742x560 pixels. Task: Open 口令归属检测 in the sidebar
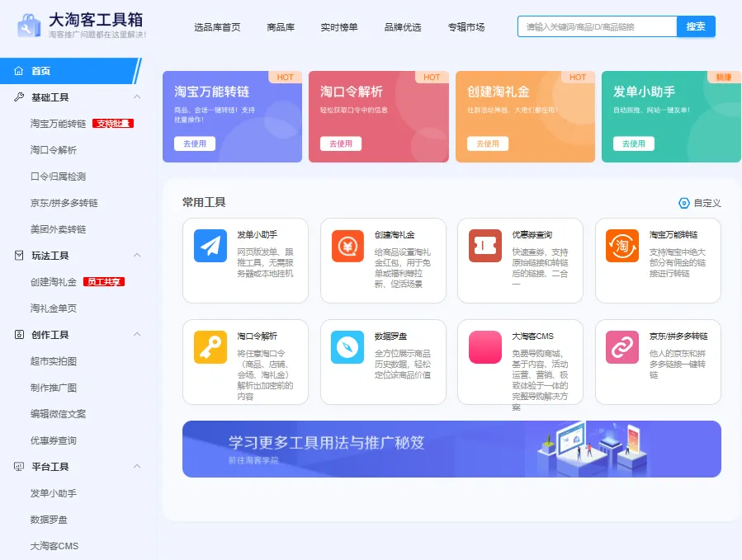tap(59, 176)
